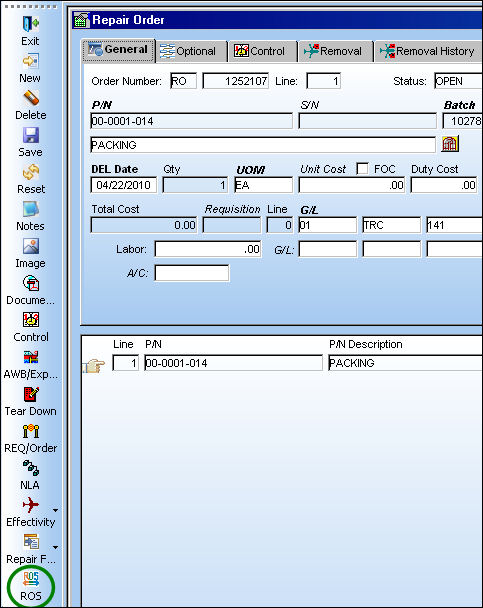Image resolution: width=483 pixels, height=608 pixels.
Task: Click the UOM field showing EA
Action: tap(264, 185)
